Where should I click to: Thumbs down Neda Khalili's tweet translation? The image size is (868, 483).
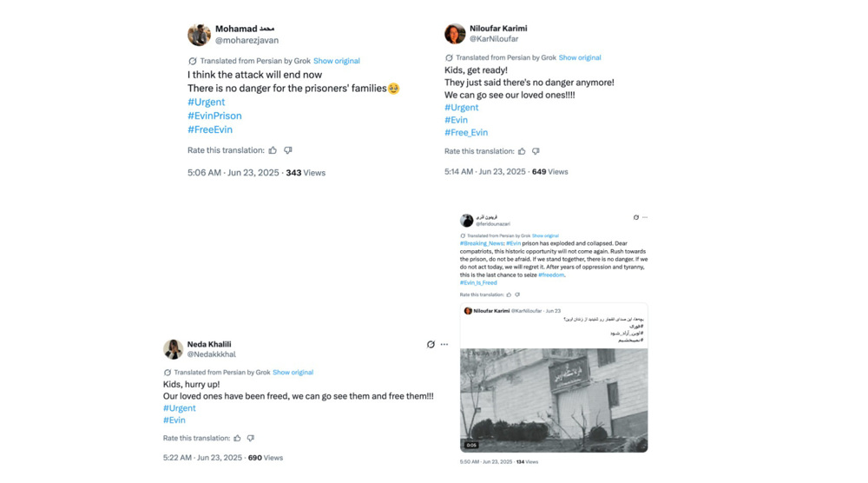(251, 438)
